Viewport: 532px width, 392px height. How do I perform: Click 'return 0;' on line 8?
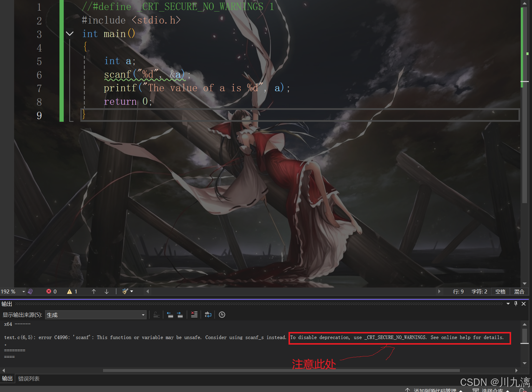128,102
